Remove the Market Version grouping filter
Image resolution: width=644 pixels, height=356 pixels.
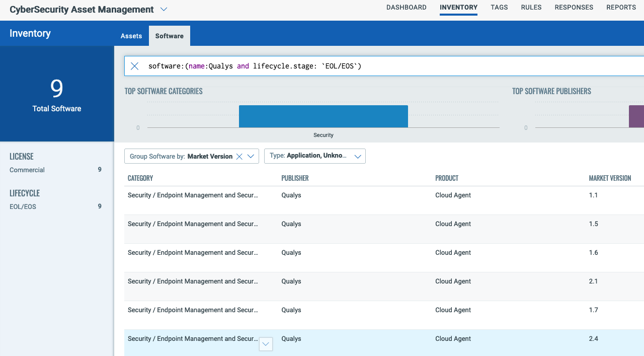[x=238, y=156]
